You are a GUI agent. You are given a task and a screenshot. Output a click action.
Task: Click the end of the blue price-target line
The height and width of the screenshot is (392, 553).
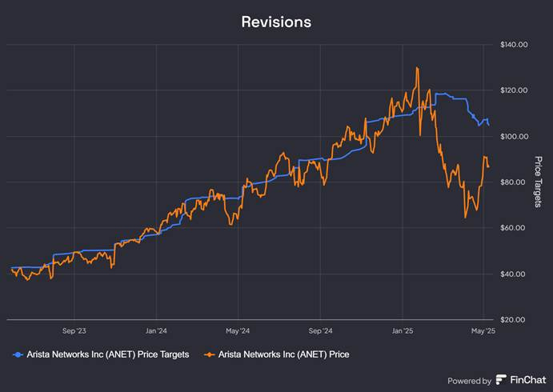[x=488, y=125]
